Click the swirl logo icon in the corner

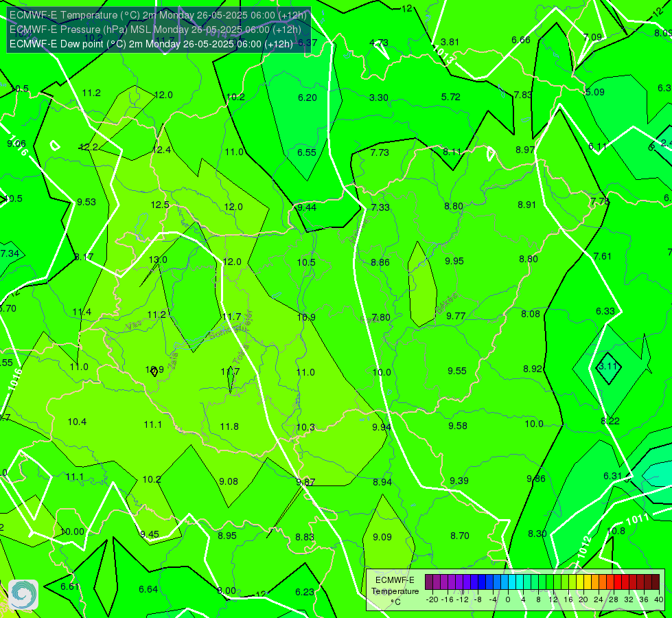tap(23, 595)
